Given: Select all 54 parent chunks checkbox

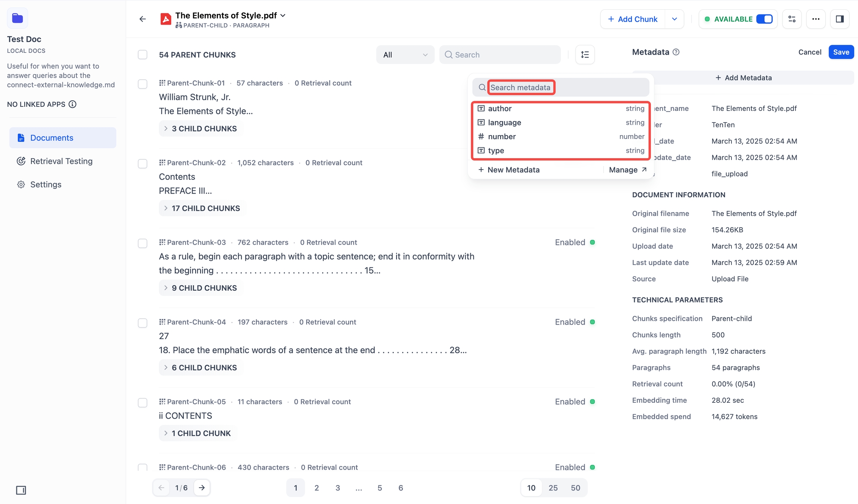Looking at the screenshot, I should [143, 55].
